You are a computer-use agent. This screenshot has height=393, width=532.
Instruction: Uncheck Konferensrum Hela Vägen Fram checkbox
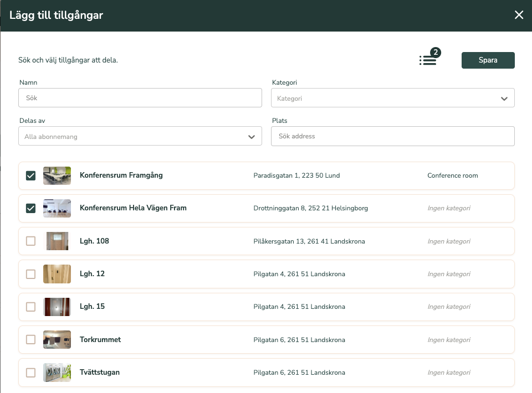click(31, 208)
